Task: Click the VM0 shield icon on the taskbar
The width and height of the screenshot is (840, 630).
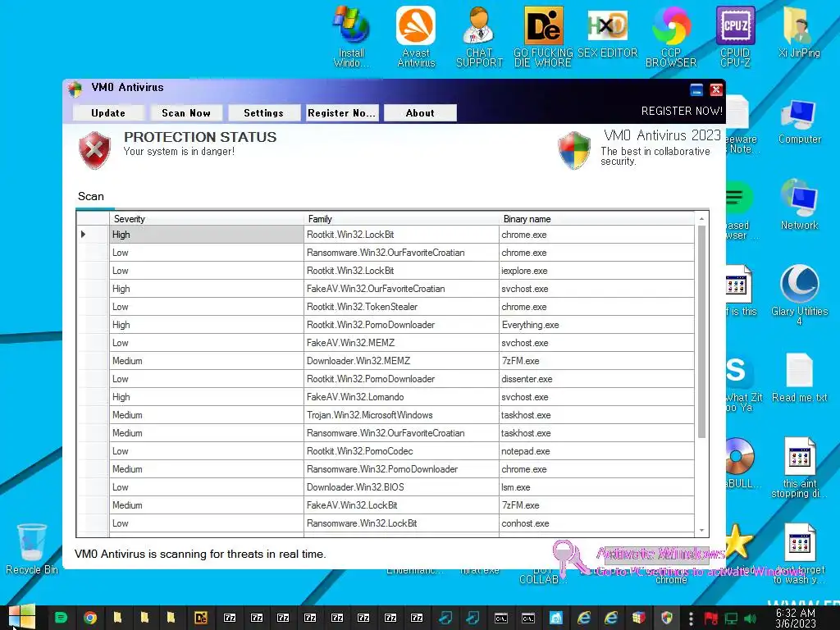Action: click(667, 618)
